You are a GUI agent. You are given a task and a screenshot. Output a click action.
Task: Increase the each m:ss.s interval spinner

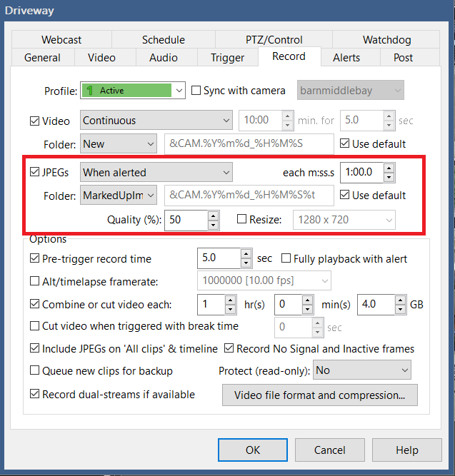click(x=389, y=168)
